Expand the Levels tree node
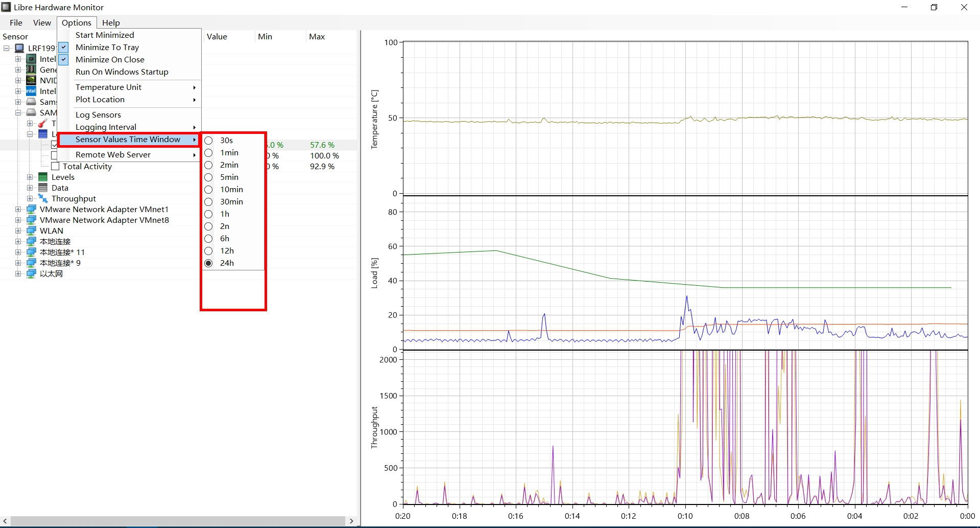This screenshot has width=980, height=528. tap(30, 177)
